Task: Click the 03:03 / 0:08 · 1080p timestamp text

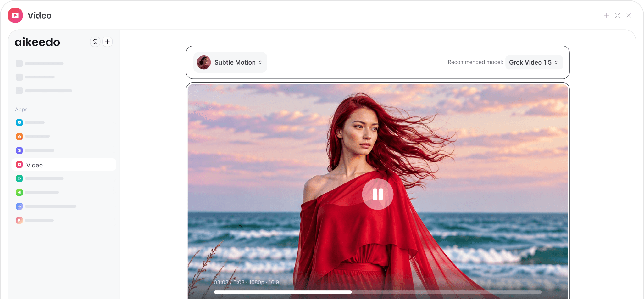Action: click(246, 282)
